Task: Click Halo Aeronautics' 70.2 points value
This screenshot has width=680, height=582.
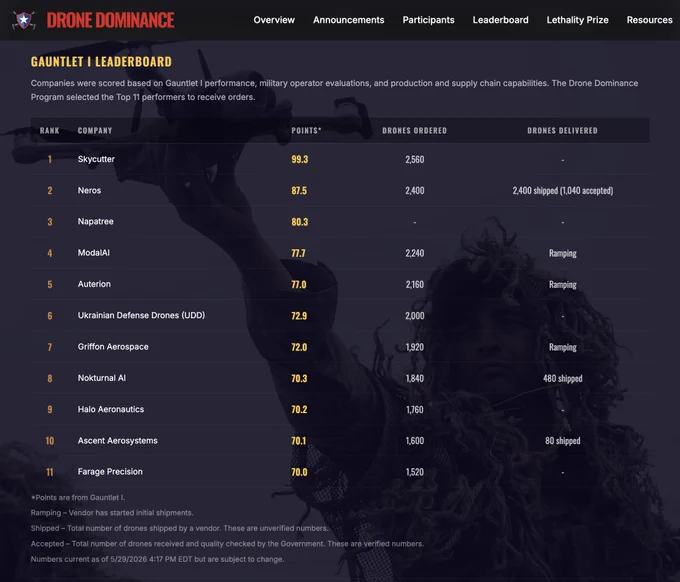Action: click(x=299, y=409)
